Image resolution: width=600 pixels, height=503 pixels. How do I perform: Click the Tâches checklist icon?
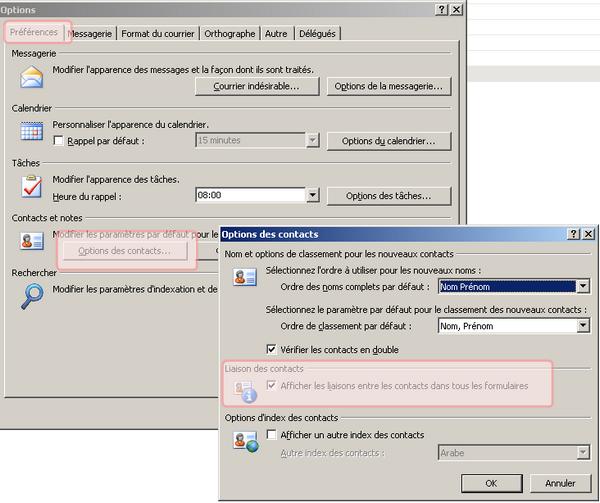(33, 185)
